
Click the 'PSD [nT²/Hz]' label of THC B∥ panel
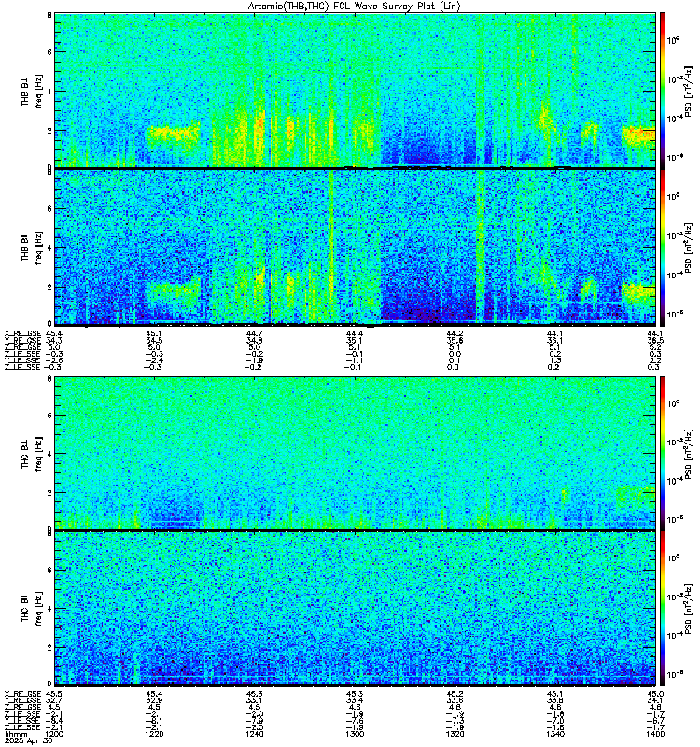tap(688, 609)
